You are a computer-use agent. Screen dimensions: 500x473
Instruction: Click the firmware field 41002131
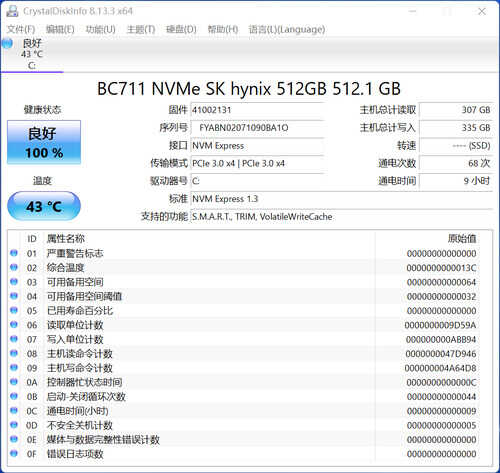click(x=257, y=110)
